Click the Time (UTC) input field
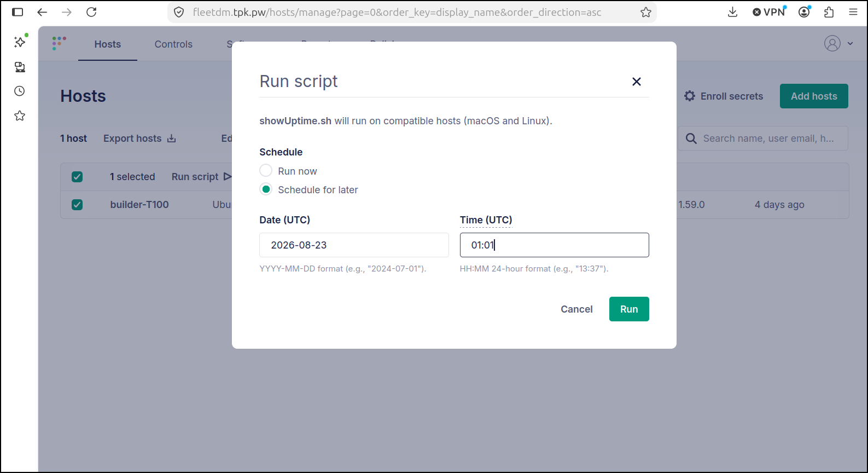This screenshot has height=473, width=868. [x=554, y=245]
